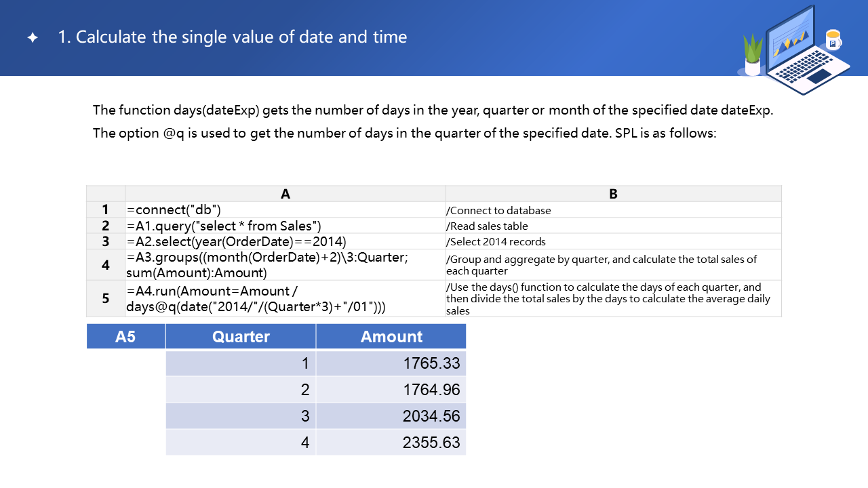
Task: Click the A4.run days@q formula cell
Action: click(285, 298)
